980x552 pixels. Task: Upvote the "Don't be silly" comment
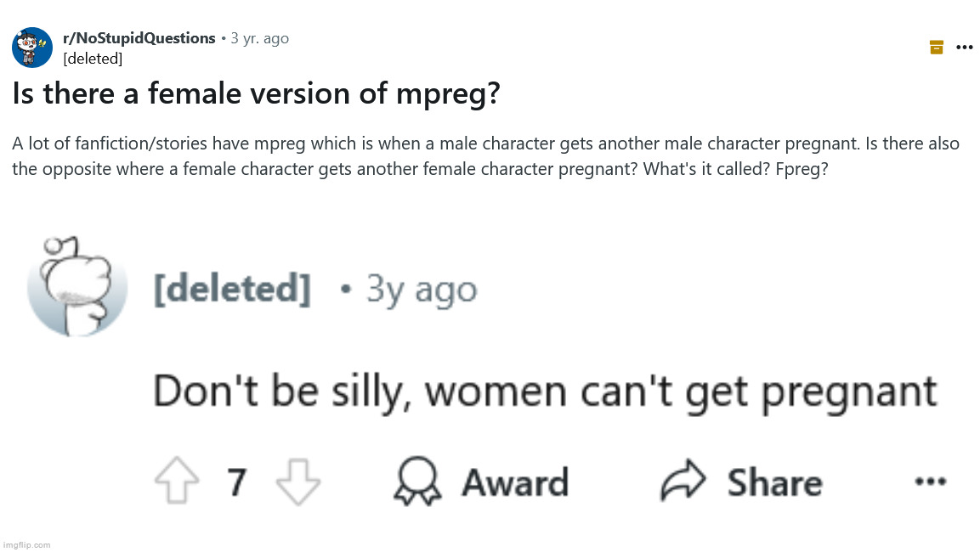[177, 482]
